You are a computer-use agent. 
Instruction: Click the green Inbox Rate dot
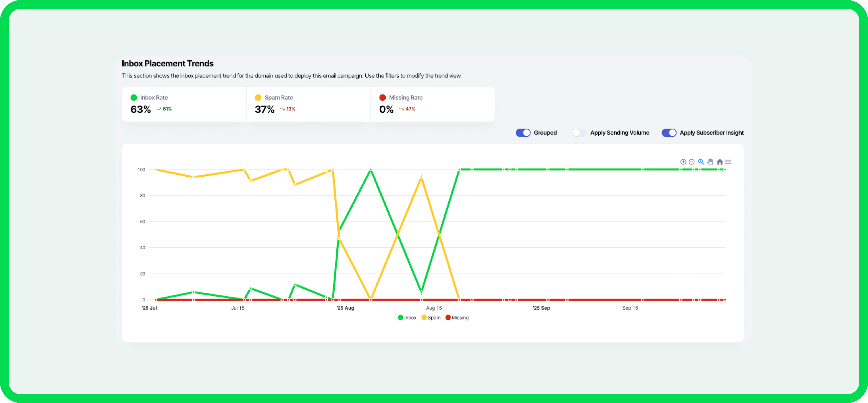(x=134, y=98)
